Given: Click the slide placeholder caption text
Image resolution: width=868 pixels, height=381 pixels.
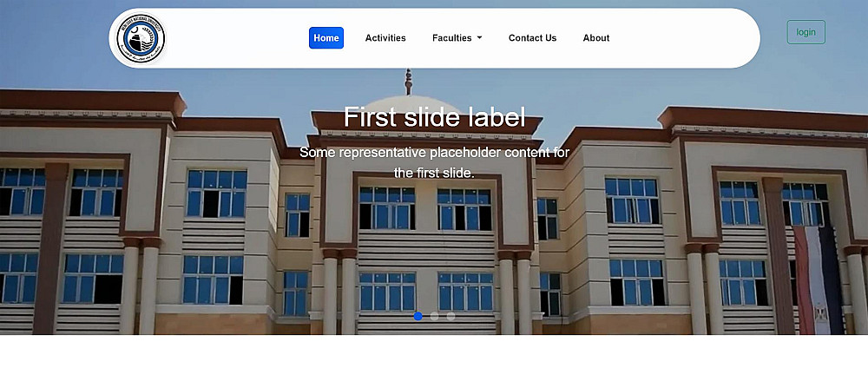Looking at the screenshot, I should click(x=434, y=162).
